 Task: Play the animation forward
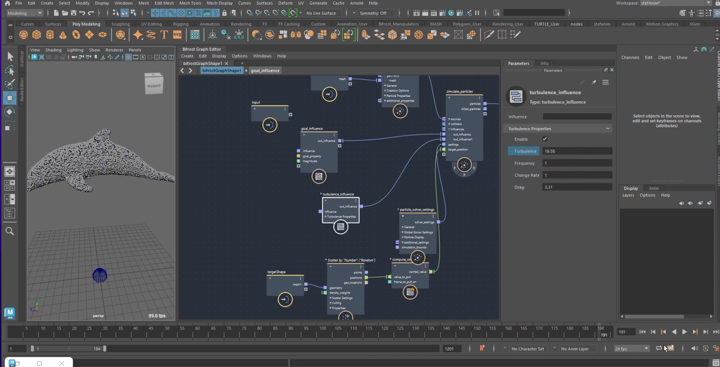tap(684, 332)
